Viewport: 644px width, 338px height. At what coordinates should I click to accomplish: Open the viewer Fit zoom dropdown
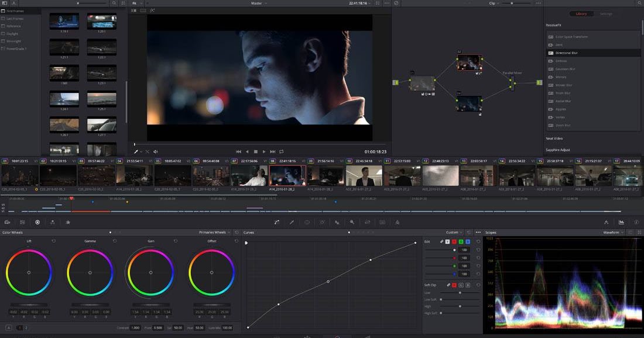[x=136, y=4]
